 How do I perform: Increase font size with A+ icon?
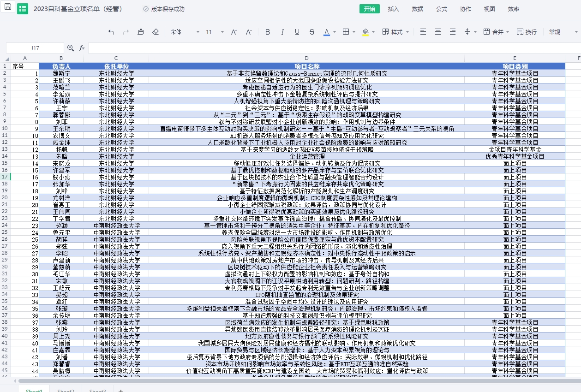point(234,32)
